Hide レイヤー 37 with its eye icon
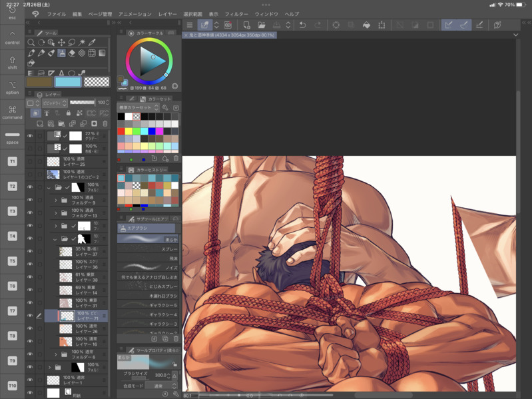Screen dimensions: 532x399 pyautogui.click(x=30, y=251)
